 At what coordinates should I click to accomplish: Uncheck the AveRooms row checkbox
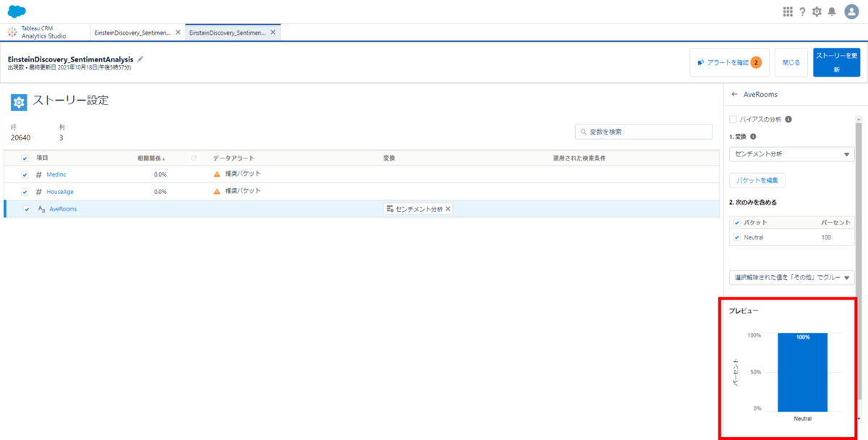27,209
